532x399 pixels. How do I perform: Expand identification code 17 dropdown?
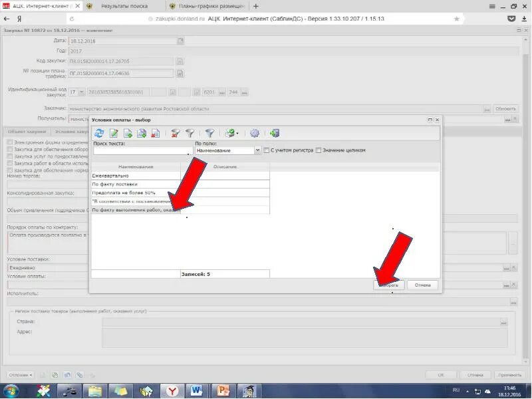click(81, 92)
